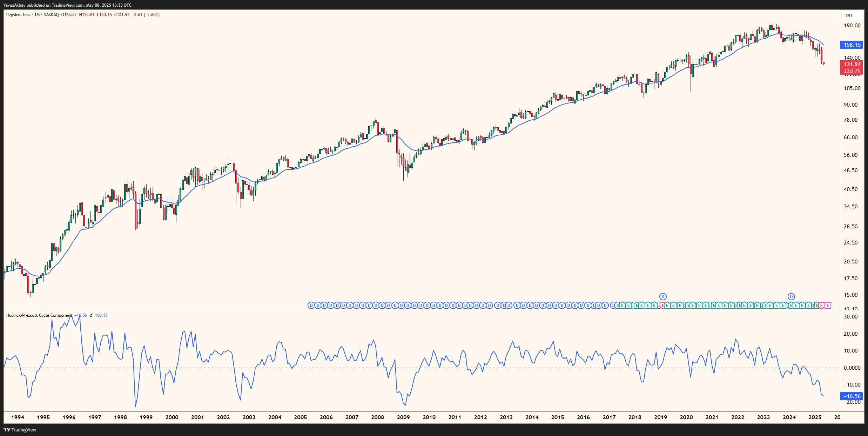Select the 2009 label on the time axis
Viewport: 868px width, 436px height.
click(403, 417)
